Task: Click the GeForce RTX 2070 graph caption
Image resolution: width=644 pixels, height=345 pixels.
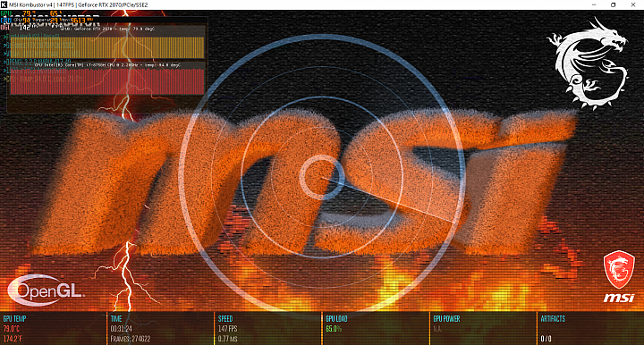Action: (107, 29)
